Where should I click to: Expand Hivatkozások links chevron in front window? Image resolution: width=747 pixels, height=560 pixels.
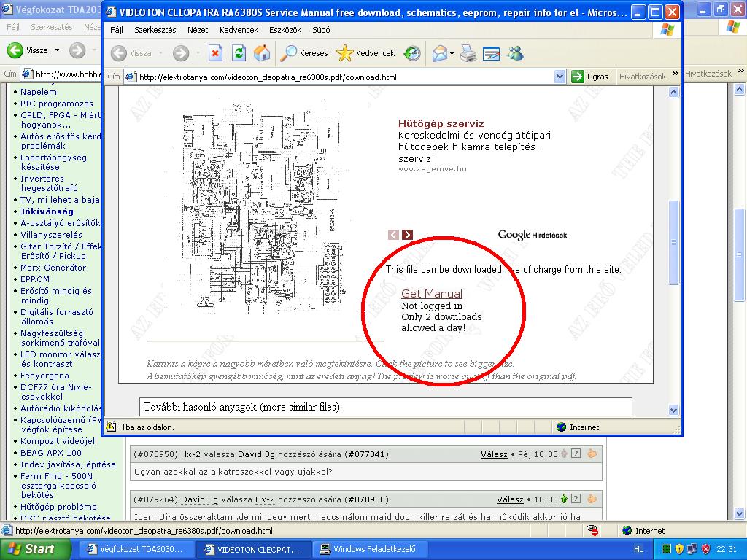click(x=675, y=74)
